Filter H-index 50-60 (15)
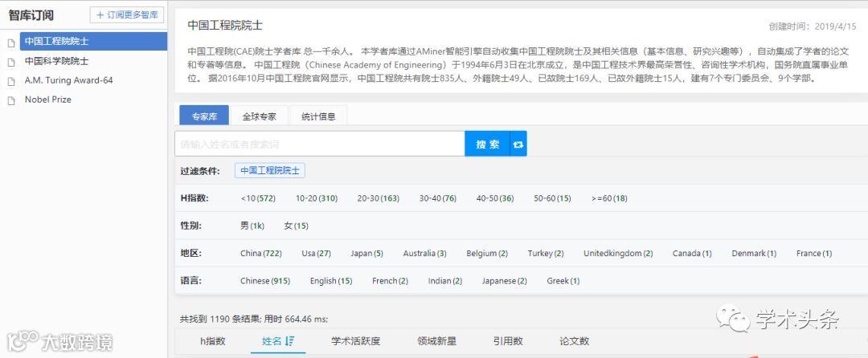The width and height of the screenshot is (868, 358). point(552,198)
